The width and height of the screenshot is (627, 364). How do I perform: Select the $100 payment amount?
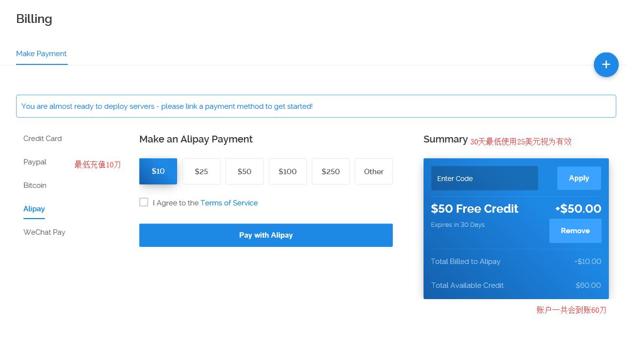coord(288,171)
